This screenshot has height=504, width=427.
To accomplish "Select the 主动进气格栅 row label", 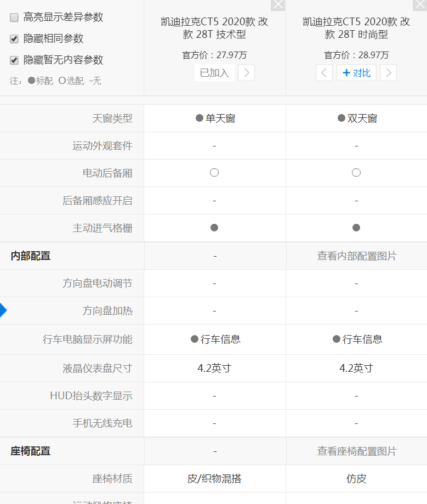I will [103, 228].
